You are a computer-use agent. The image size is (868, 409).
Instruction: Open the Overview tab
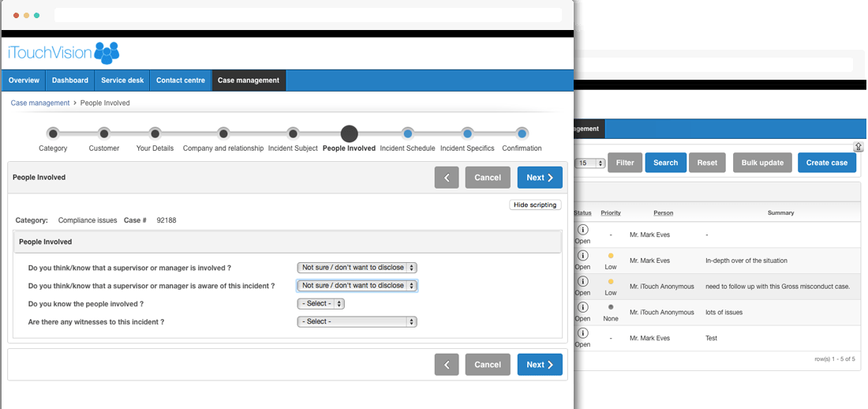point(24,81)
